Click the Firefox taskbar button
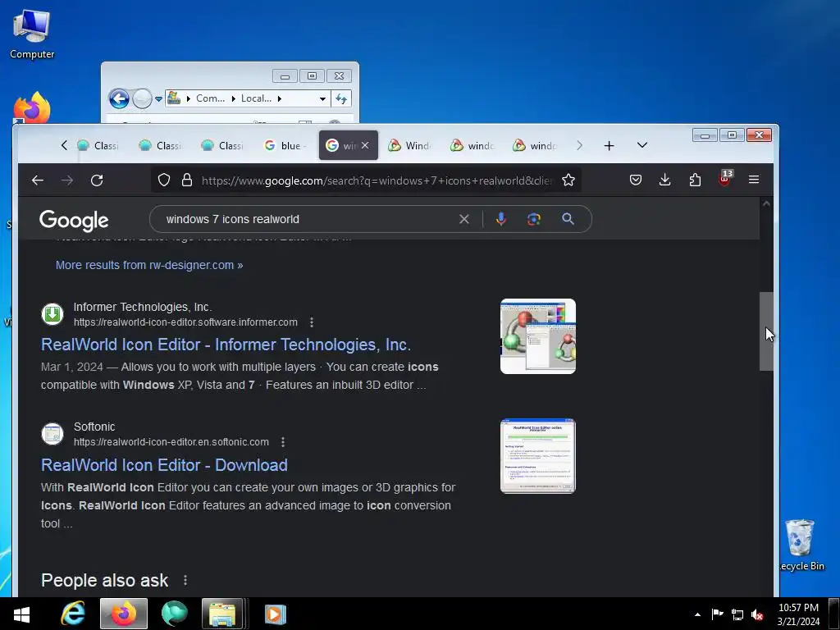This screenshot has width=840, height=630. coord(124,614)
